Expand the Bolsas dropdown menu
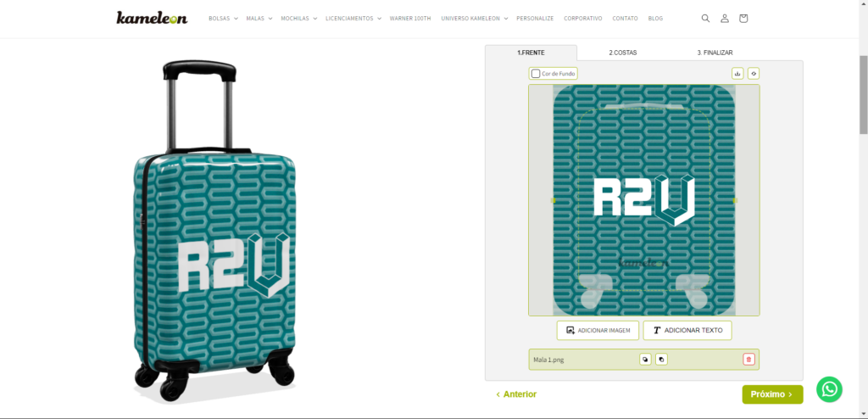This screenshot has height=419, width=868. click(223, 19)
